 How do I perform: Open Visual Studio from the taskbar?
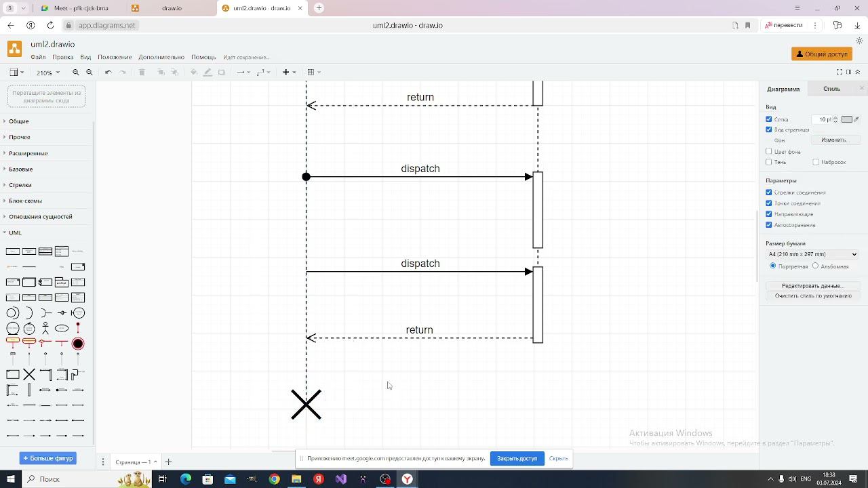coord(340,479)
